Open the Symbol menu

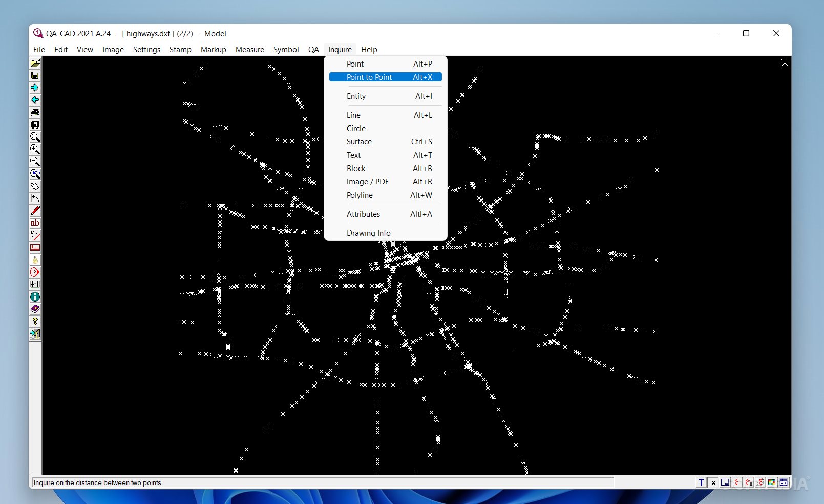coord(286,50)
